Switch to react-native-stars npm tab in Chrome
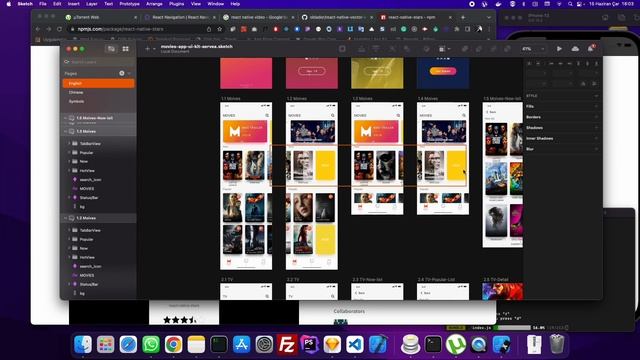This screenshot has width=640, height=360. 416,17
